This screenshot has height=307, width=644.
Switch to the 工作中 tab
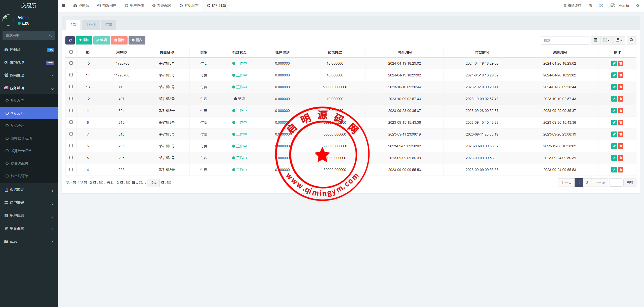click(x=91, y=25)
